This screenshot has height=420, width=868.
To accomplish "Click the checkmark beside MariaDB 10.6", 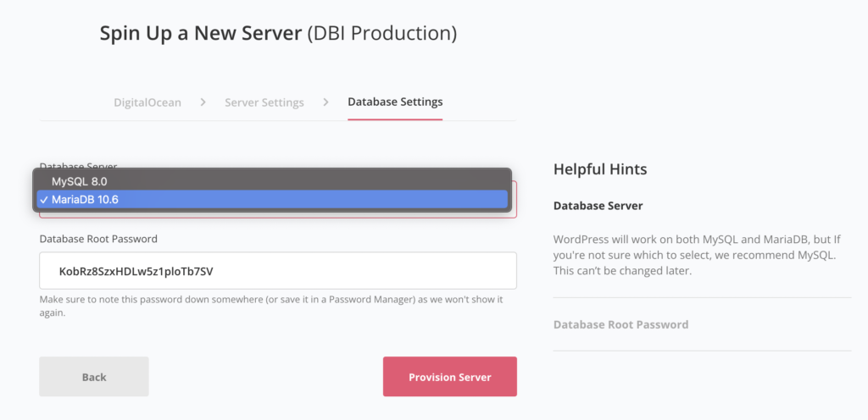I will pyautogui.click(x=43, y=200).
